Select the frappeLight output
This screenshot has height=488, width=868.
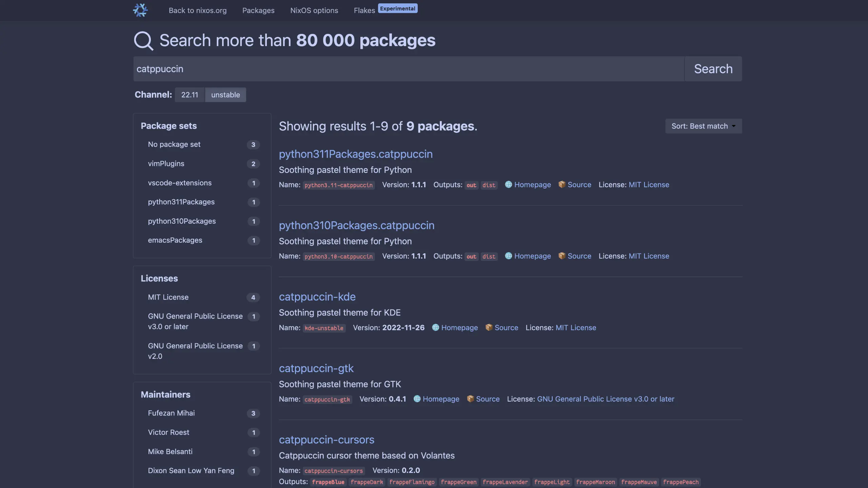[x=552, y=482]
